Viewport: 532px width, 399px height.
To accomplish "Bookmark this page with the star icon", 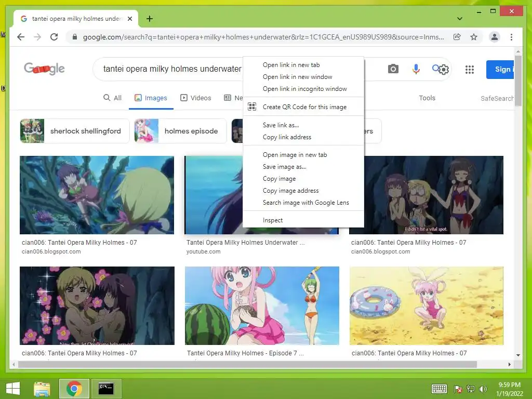I will pos(474,37).
